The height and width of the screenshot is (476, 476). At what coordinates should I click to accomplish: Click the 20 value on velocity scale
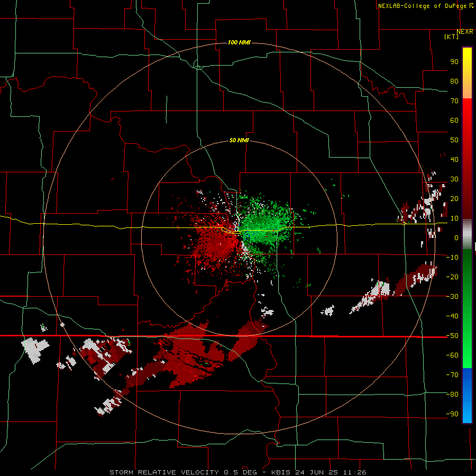454,199
